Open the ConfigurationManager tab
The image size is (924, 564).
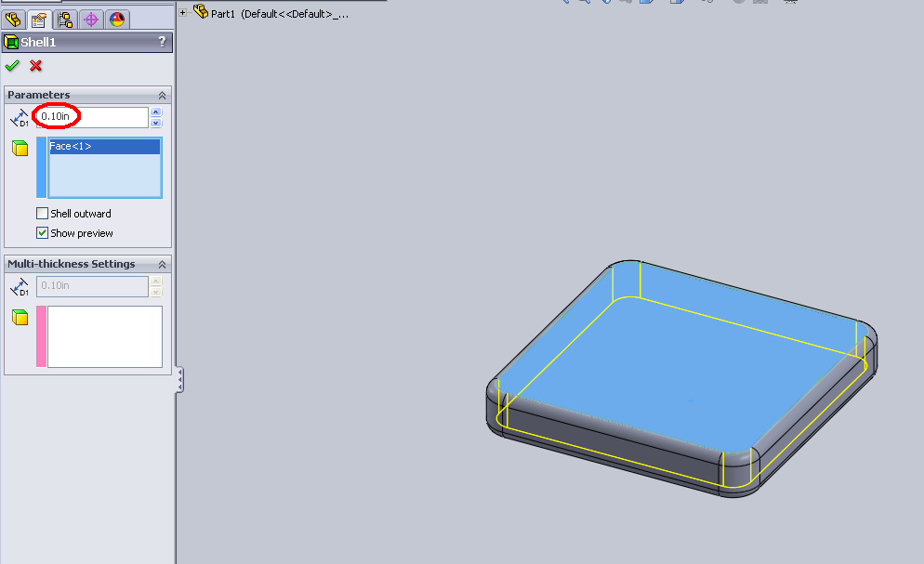(x=65, y=20)
